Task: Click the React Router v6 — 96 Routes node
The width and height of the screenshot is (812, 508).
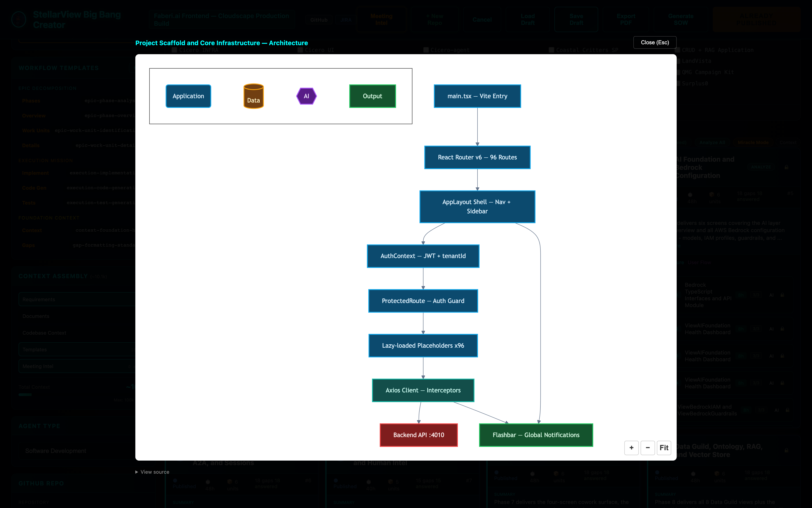Action: (477, 157)
